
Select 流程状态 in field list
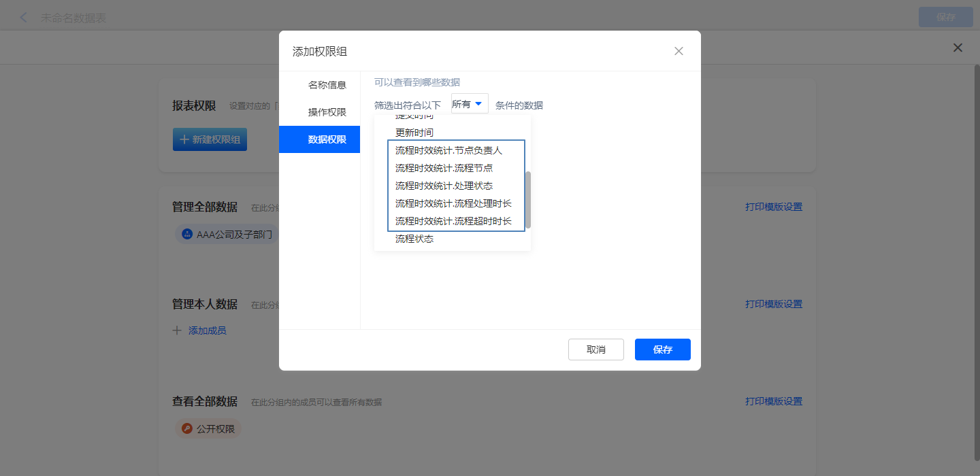pos(414,239)
